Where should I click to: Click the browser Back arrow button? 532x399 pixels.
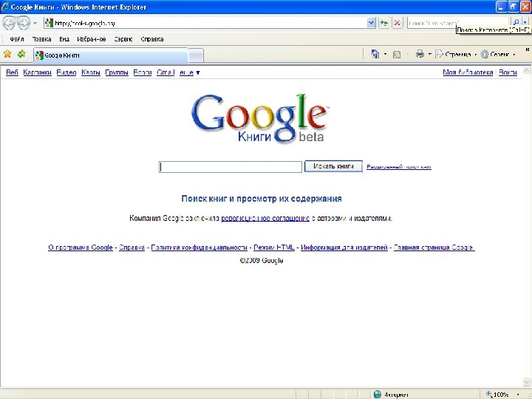point(9,23)
